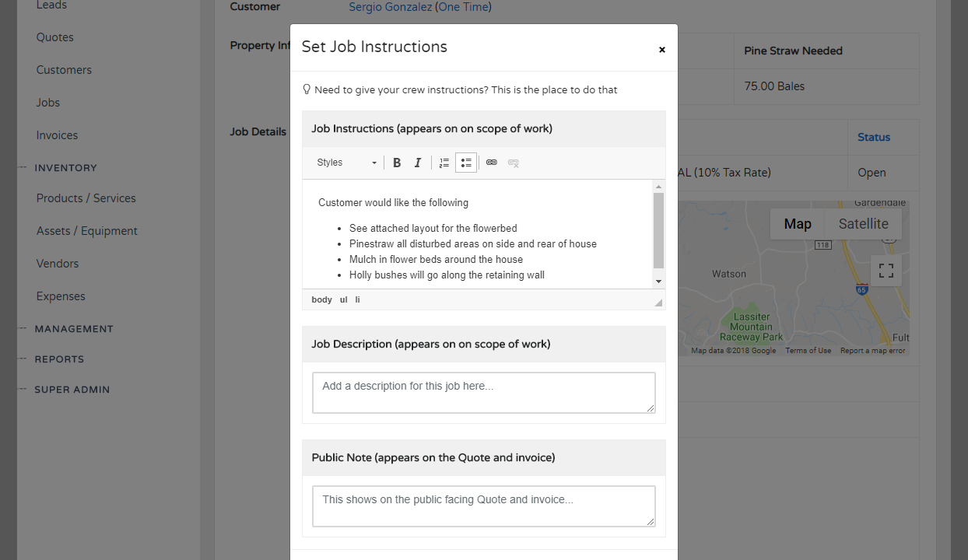Screen dimensions: 968x560
Task: Go to Products / Services in sidebar
Action: tap(86, 198)
